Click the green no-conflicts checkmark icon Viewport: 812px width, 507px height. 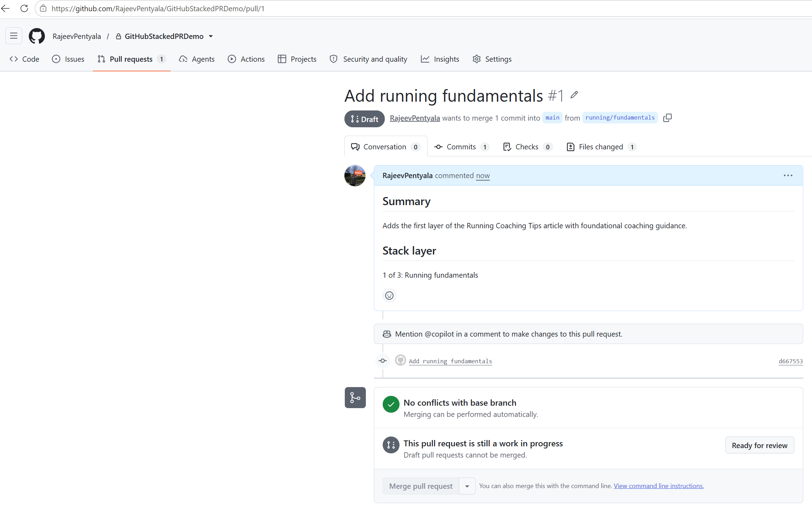(x=391, y=404)
